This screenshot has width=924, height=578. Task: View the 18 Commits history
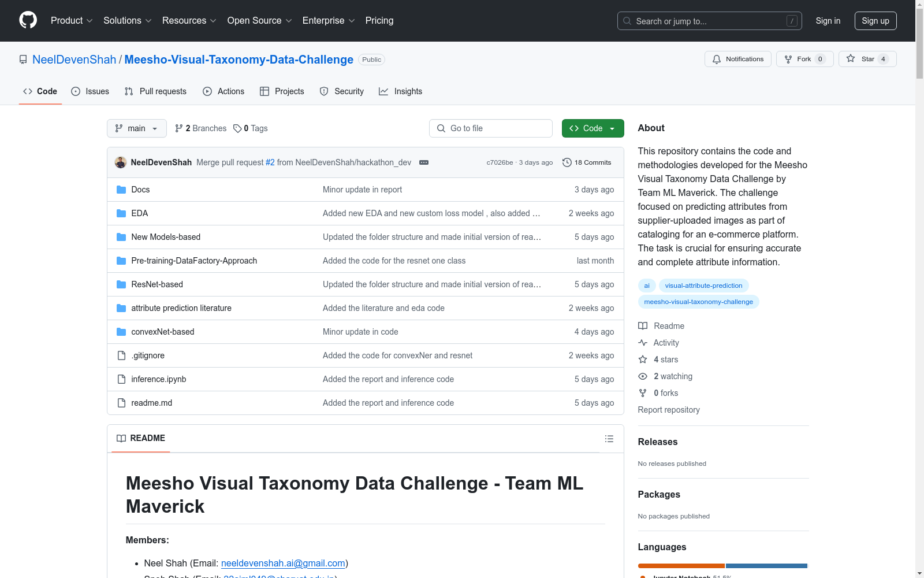(x=587, y=162)
